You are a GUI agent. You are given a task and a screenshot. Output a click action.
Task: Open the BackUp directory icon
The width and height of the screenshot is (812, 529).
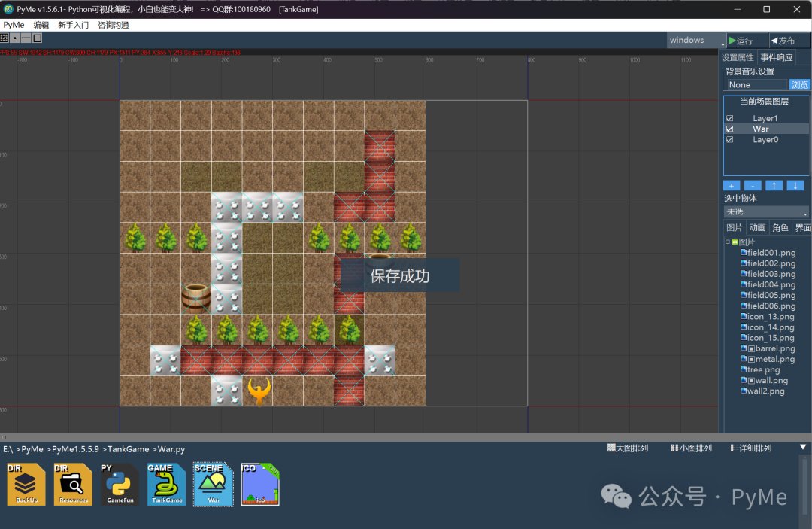click(x=26, y=484)
